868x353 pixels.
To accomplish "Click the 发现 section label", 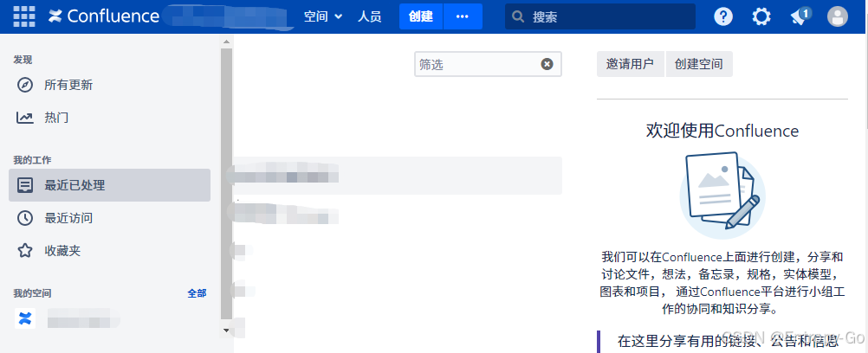I will click(x=23, y=60).
